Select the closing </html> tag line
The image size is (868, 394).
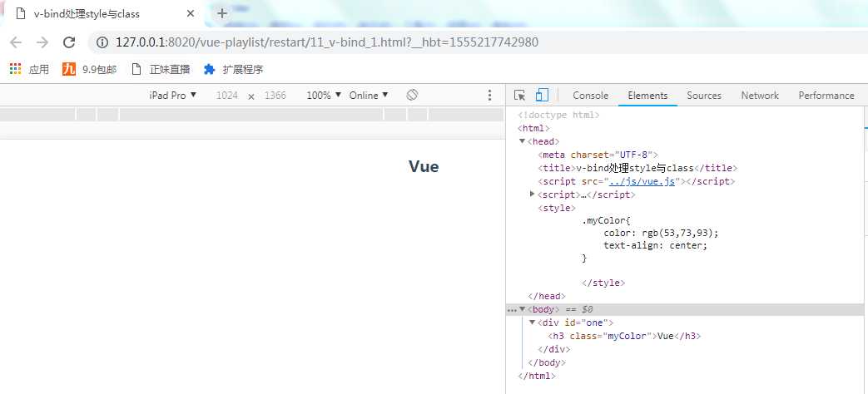tap(537, 376)
